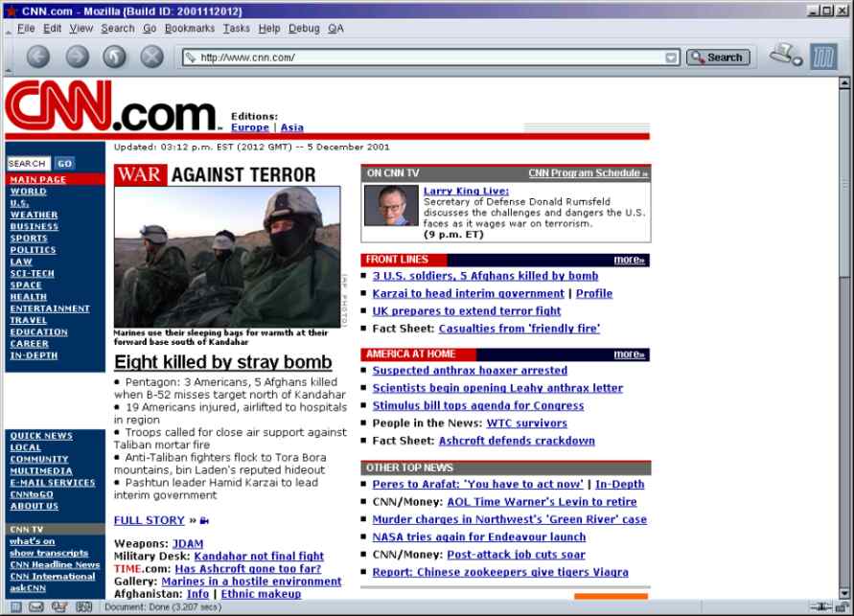
Task: Open the Larry King Live link
Action: (x=466, y=191)
